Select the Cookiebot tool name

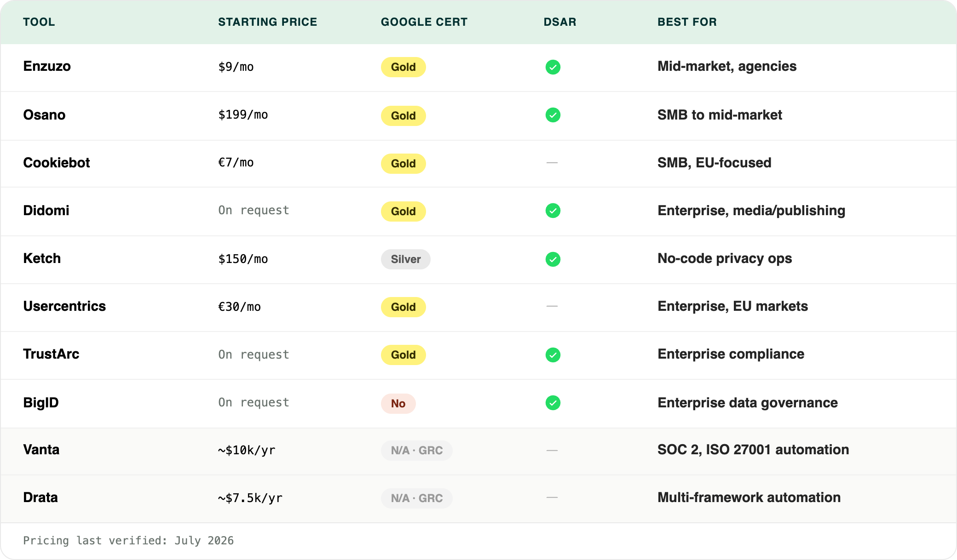tap(57, 163)
